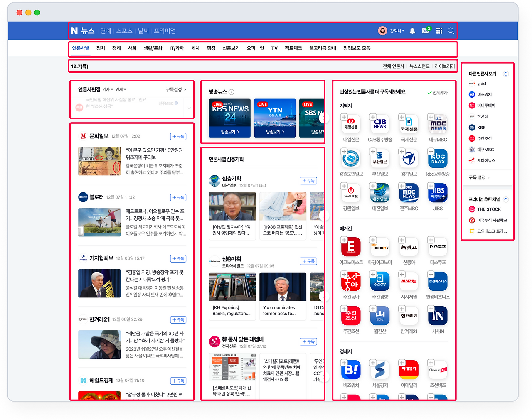This screenshot has height=420, width=532.
Task: Select the 언론사별 tab
Action: (x=81, y=48)
